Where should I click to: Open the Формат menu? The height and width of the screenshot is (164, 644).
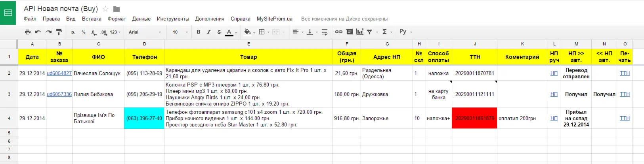coord(117,19)
